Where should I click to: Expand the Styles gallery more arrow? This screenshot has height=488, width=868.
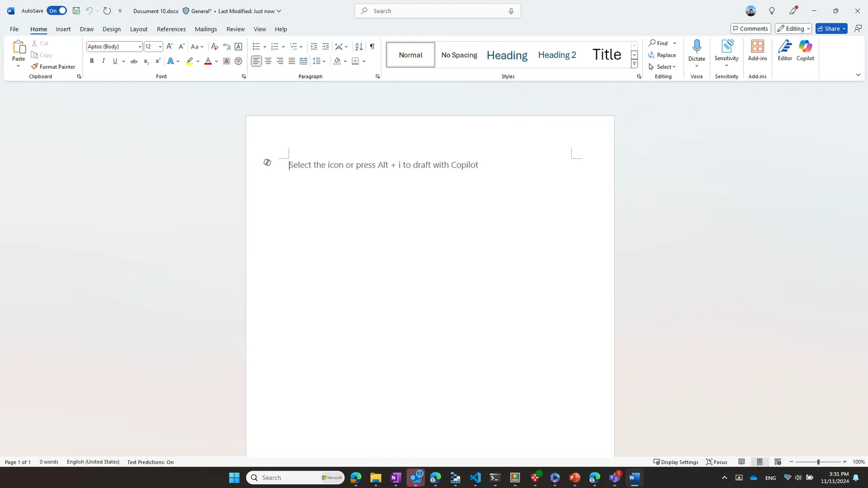[x=634, y=64]
